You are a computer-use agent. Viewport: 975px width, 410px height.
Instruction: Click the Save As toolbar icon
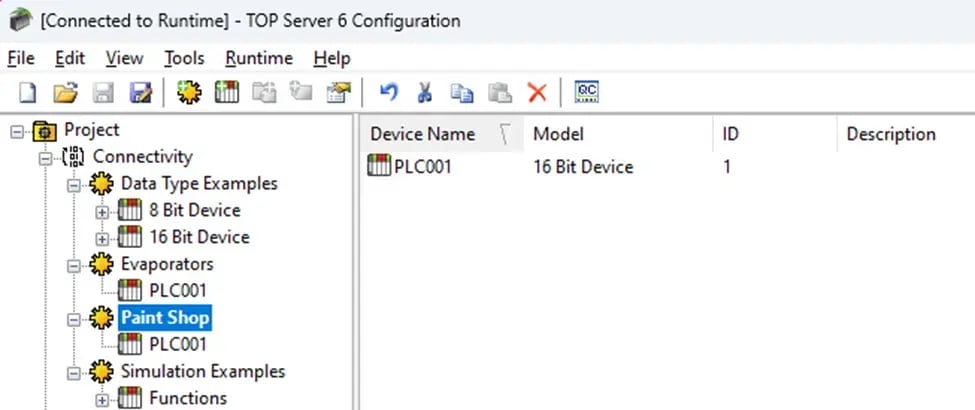click(x=140, y=93)
